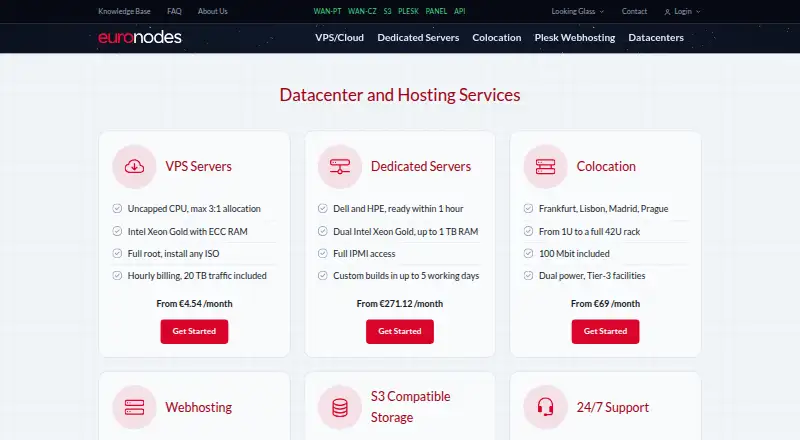Click the From €271.12 /month price

[400, 304]
